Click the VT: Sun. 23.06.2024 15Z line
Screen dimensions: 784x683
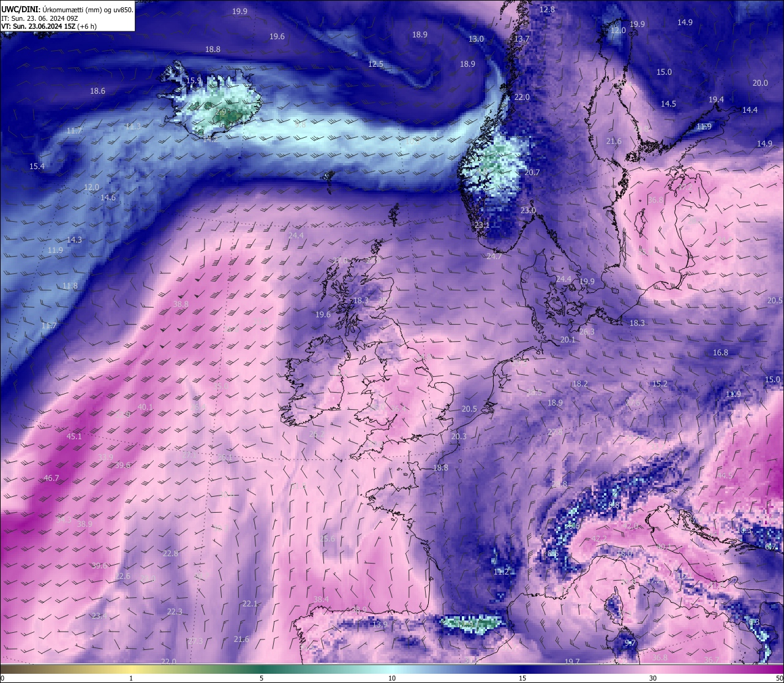(x=49, y=26)
